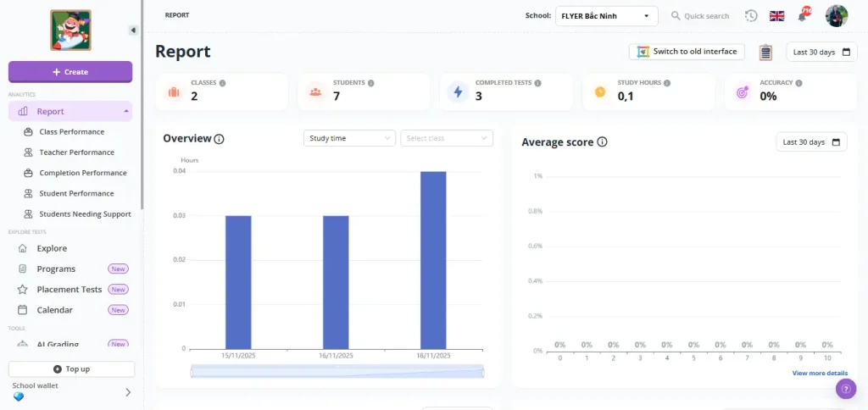Open Calendar in sidebar
868x410 pixels.
tap(54, 310)
